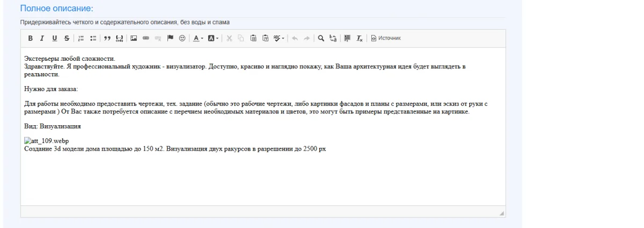Toggle strikethrough formatting
The width and height of the screenshot is (644, 228).
(x=66, y=38)
